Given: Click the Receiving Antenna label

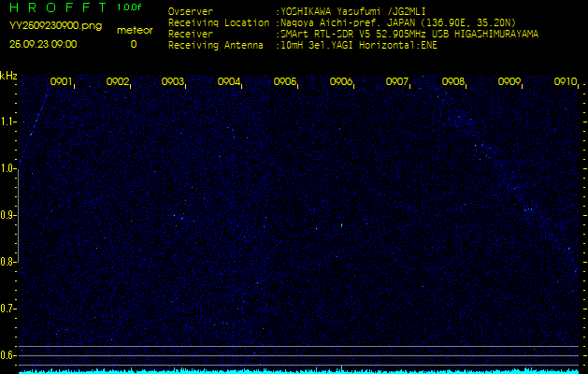Looking at the screenshot, I should pos(216,46).
